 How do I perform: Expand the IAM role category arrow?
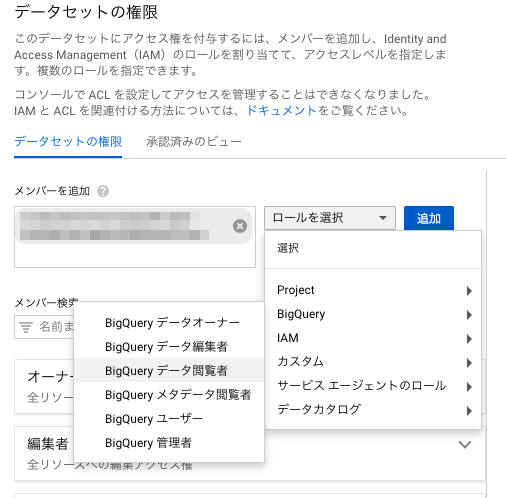click(x=469, y=339)
